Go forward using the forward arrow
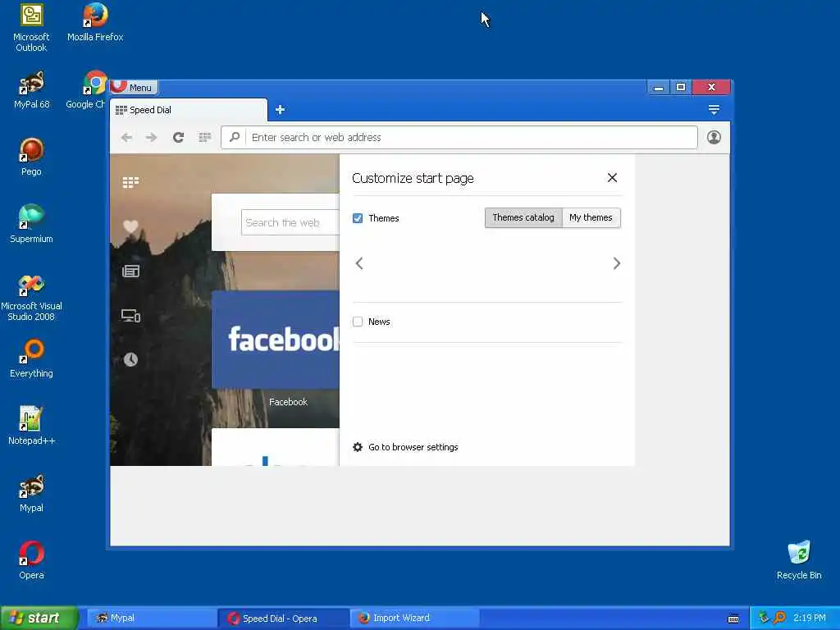Image resolution: width=840 pixels, height=630 pixels. [152, 138]
